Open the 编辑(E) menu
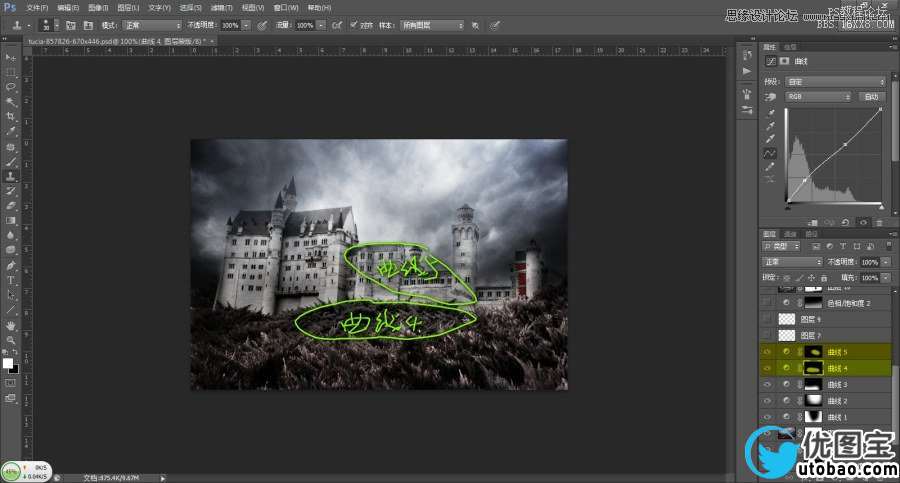Image resolution: width=900 pixels, height=483 pixels. point(68,7)
